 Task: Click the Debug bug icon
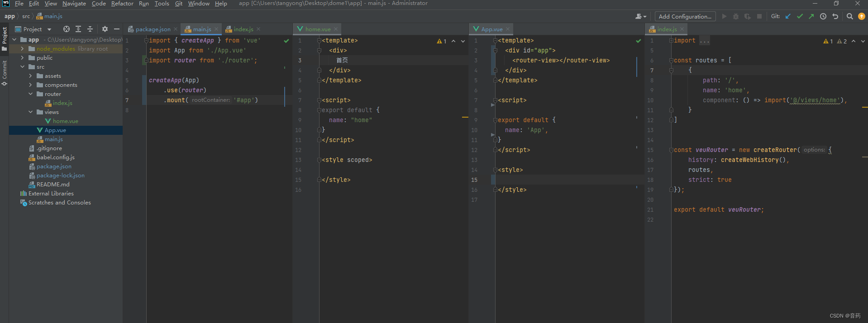coord(736,16)
